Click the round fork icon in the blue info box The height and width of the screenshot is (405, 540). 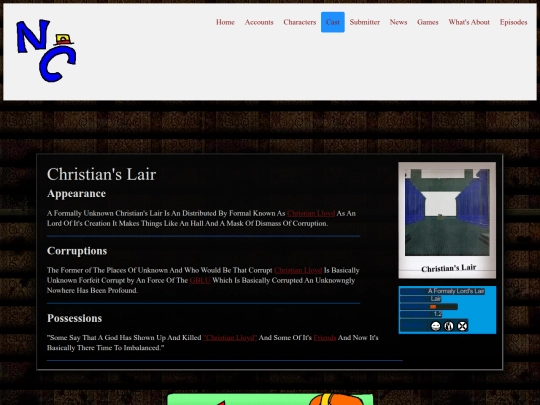coord(449,326)
